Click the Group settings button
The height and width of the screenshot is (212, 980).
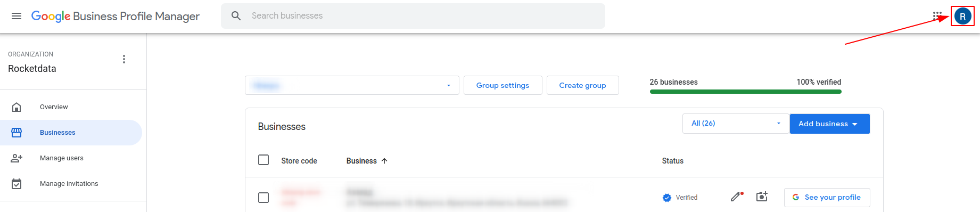pyautogui.click(x=503, y=85)
